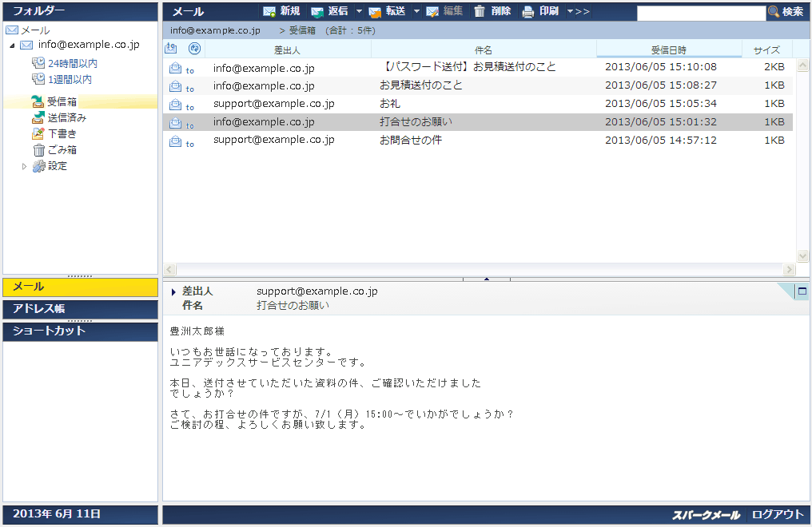Viewport: 812px width, 527px height.
Task: Click the envelope-to icon in list header
Action: pos(170,49)
